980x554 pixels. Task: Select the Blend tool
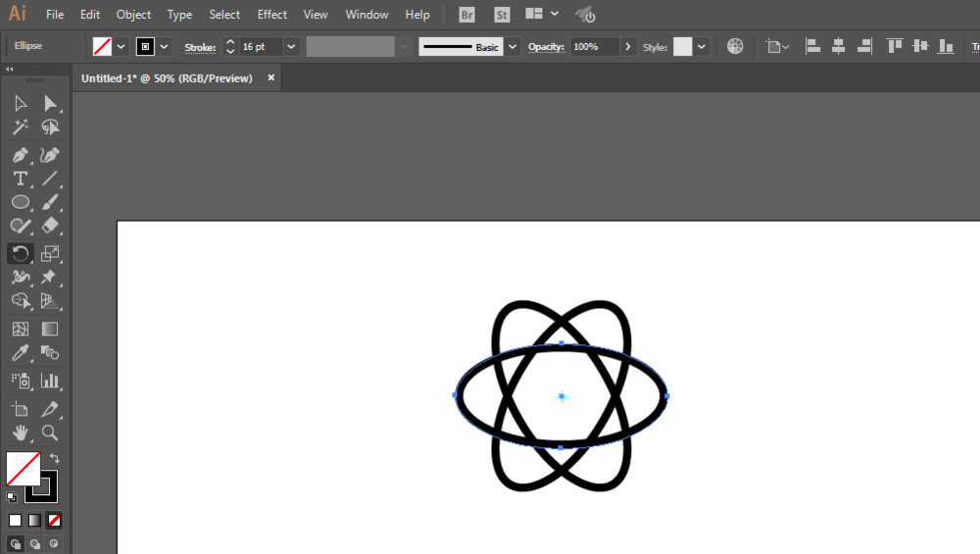coord(50,353)
